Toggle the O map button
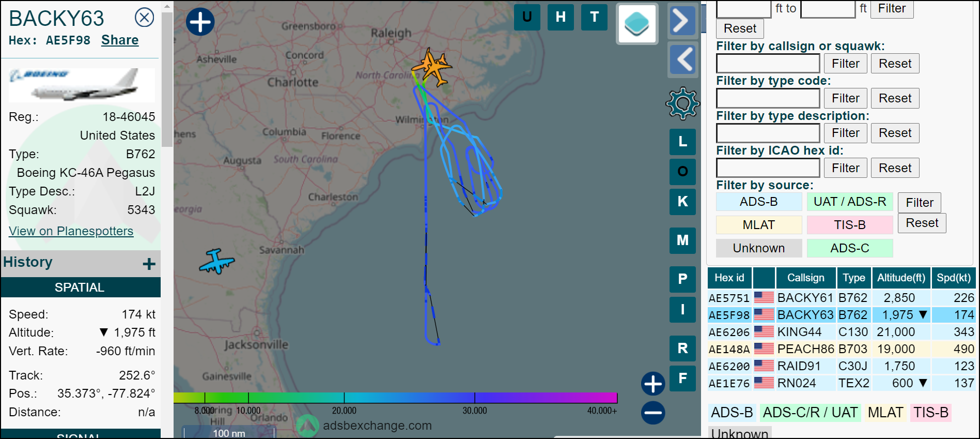Screen dimensions: 980x439 pyautogui.click(x=682, y=172)
